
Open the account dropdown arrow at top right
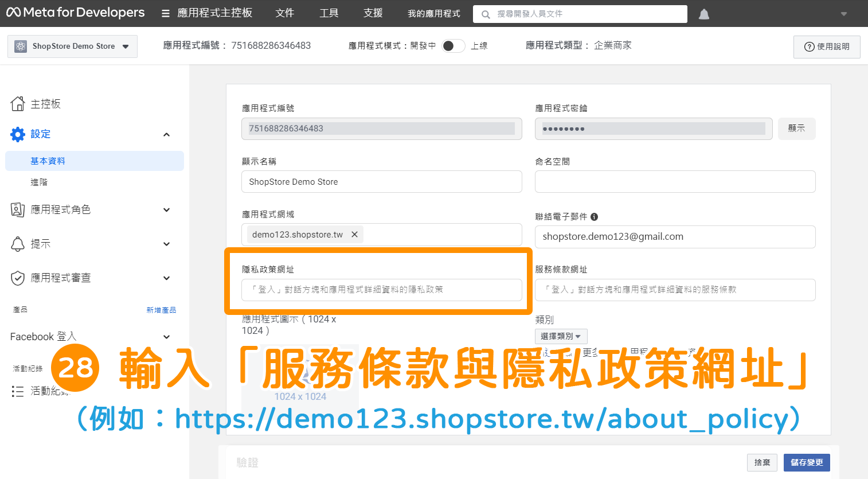click(844, 14)
